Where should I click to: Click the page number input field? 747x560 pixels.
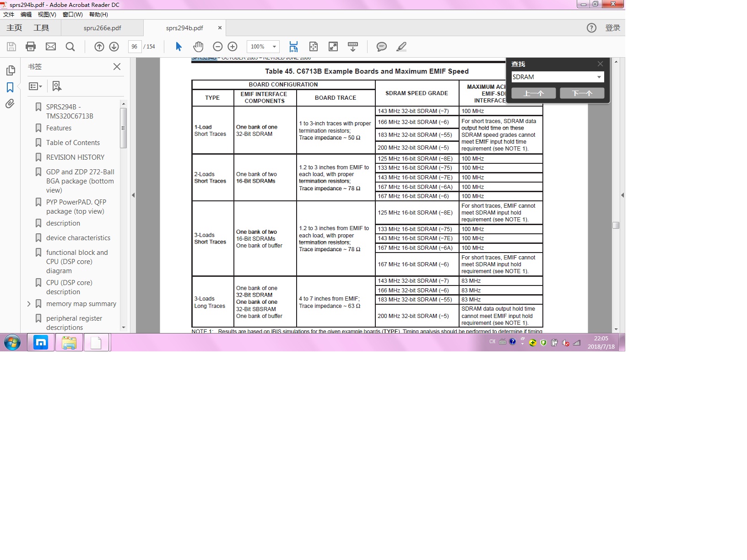pos(135,47)
